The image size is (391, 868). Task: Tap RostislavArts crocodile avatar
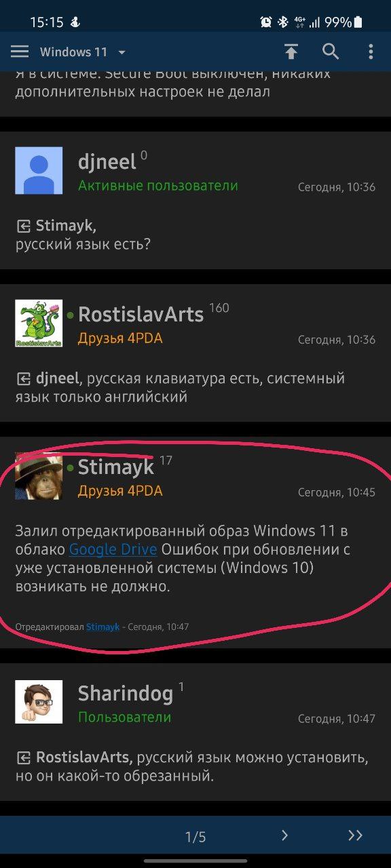tap(39, 323)
